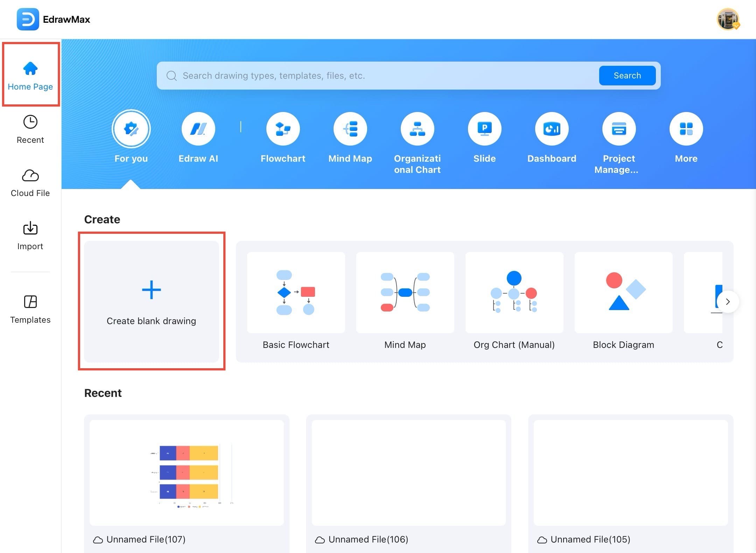Select the Flowchart category icon
This screenshot has height=553, width=756.
[x=283, y=129]
